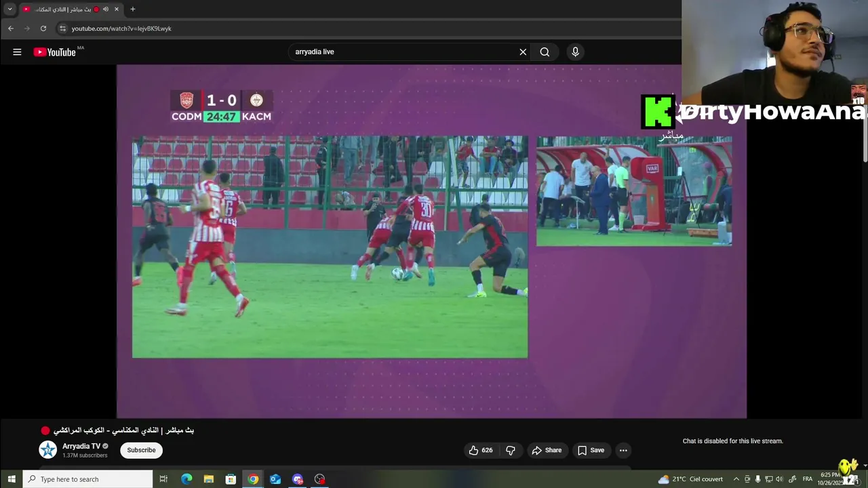
Task: Go back to the previous page
Action: [11, 28]
